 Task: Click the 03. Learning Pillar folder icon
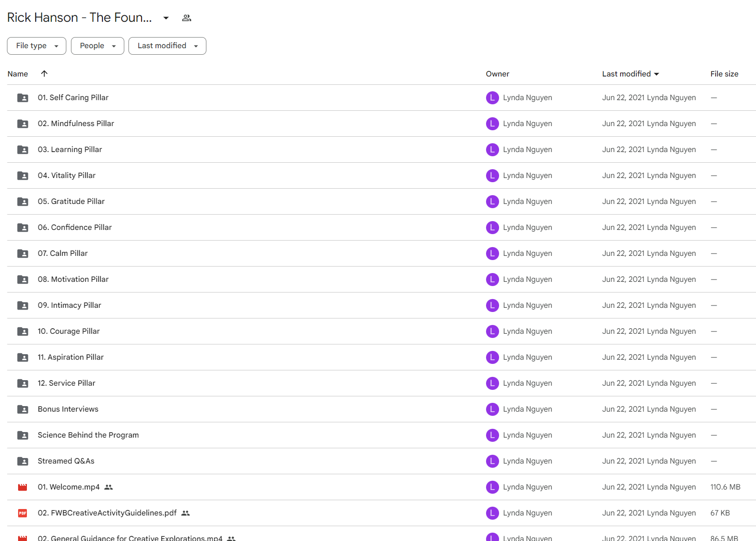click(23, 150)
